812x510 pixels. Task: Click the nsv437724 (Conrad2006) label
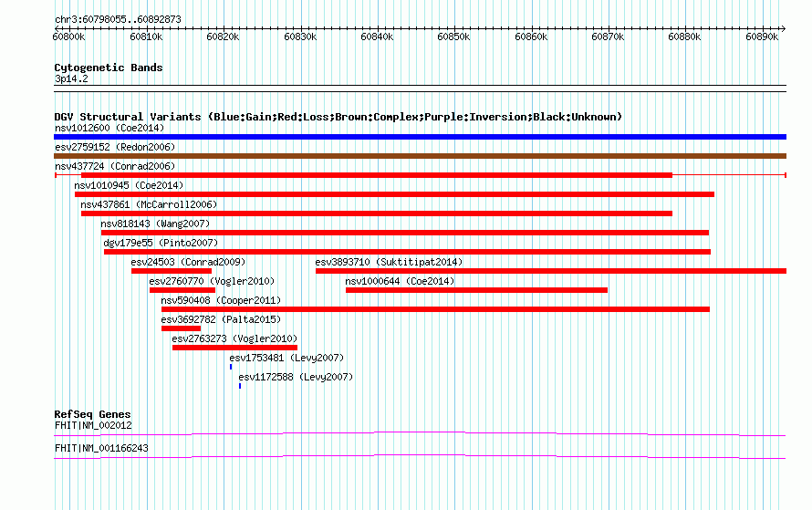(x=115, y=166)
